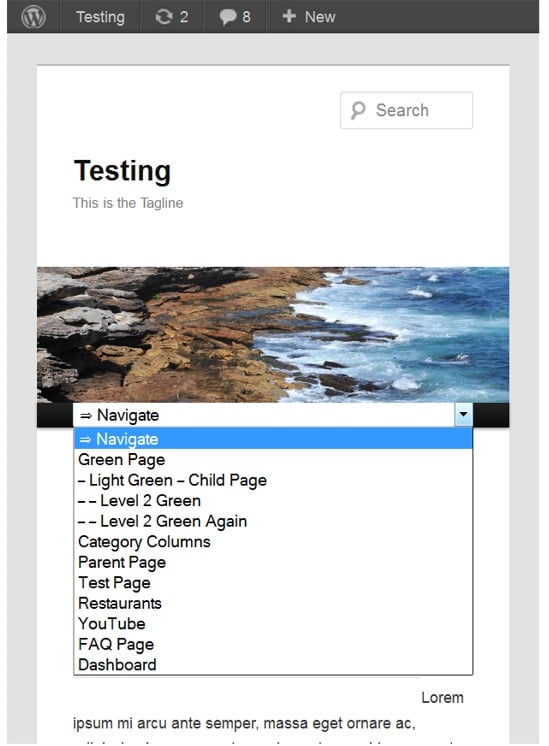Focus the Search input field
549x746 pixels.
tap(406, 110)
